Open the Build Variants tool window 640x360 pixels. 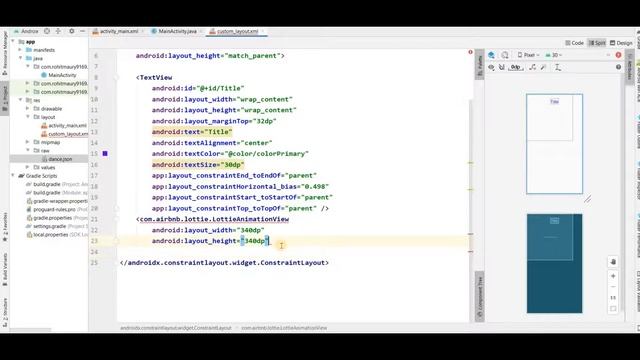coord(4,269)
